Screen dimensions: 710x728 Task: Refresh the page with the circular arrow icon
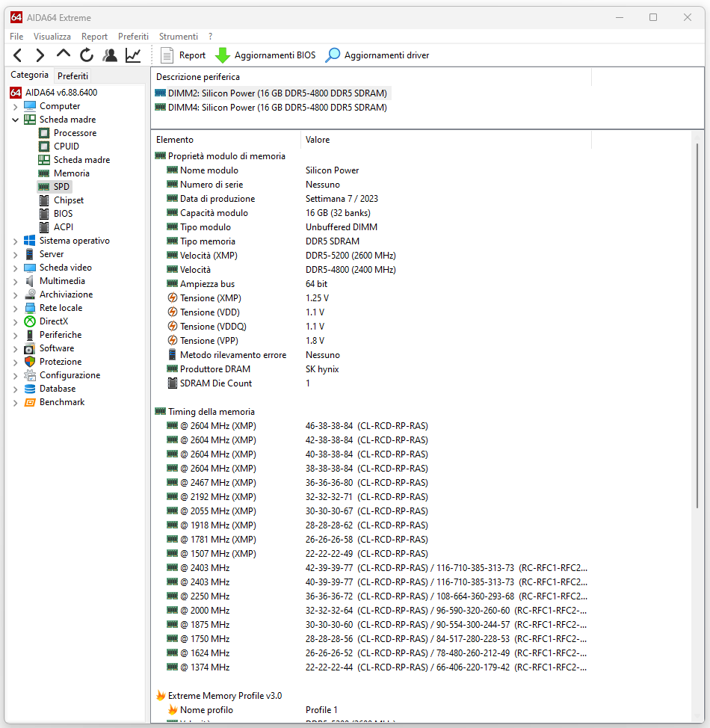(87, 55)
